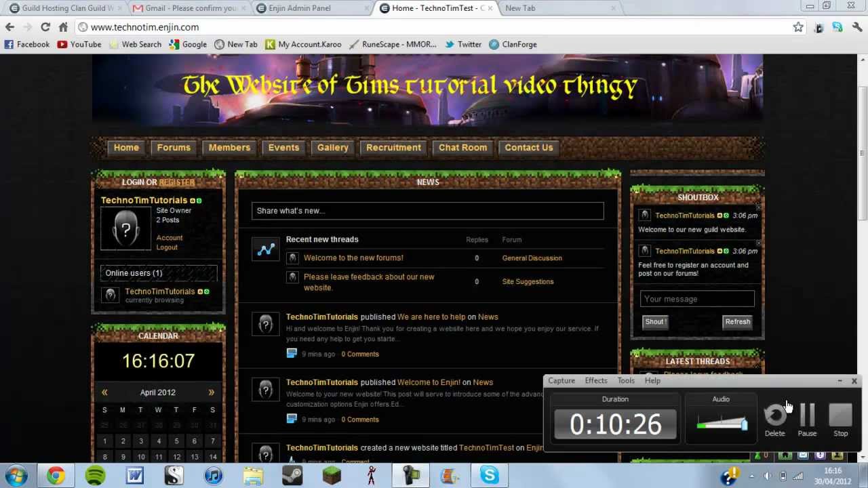Pause the screen recording
This screenshot has width=868, height=488.
pos(807,420)
